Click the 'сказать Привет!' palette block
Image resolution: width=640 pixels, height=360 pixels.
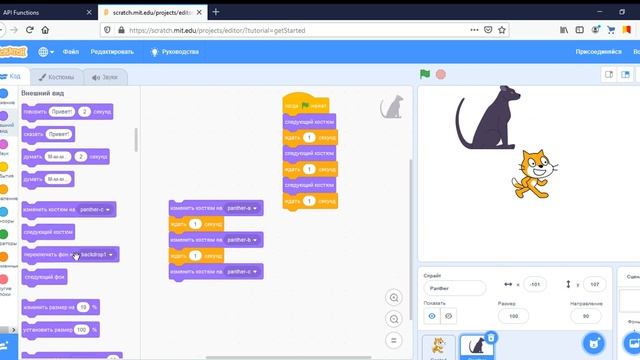(x=48, y=134)
